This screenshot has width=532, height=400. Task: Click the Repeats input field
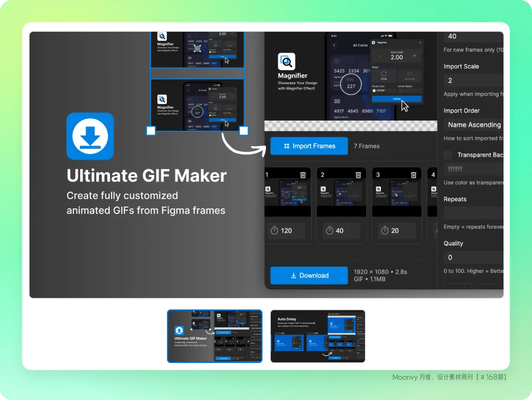474,213
